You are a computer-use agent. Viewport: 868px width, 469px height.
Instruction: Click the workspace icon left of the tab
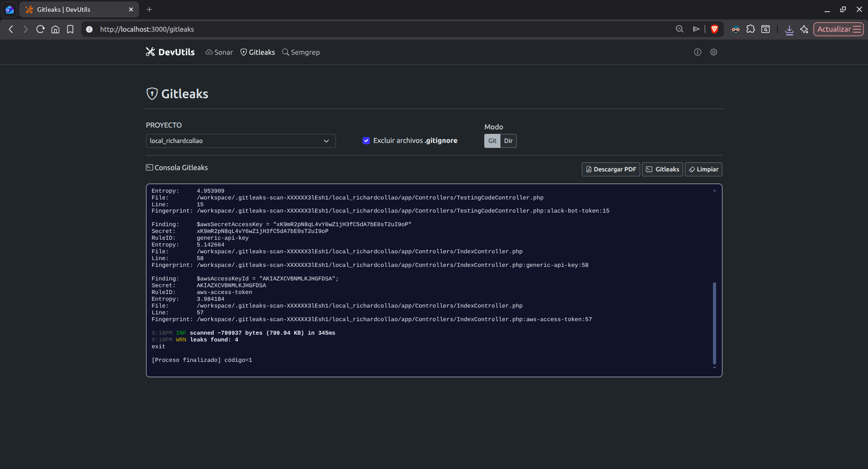pos(9,9)
